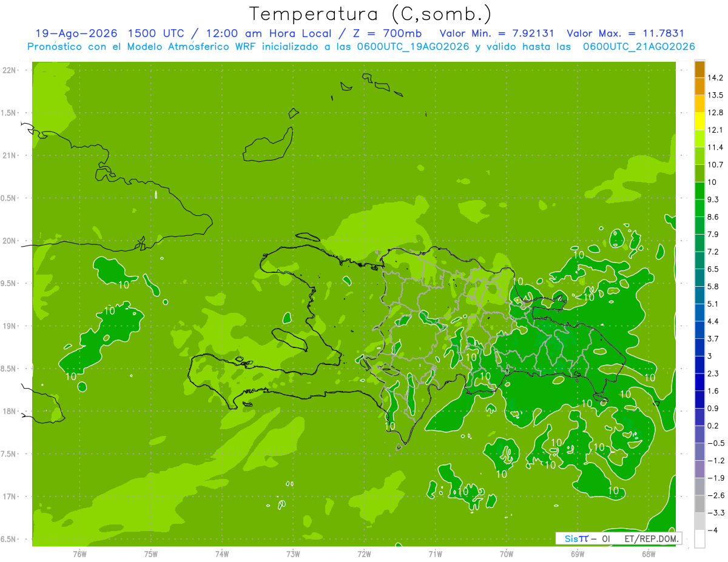Image resolution: width=728 pixels, height=562 pixels.
Task: Click the colorbar label '13.5'
Action: point(715,95)
